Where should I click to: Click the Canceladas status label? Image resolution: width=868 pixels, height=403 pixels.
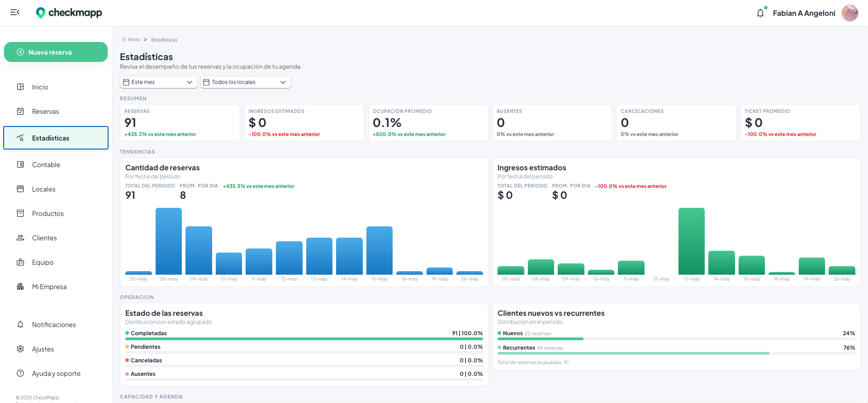click(x=146, y=361)
